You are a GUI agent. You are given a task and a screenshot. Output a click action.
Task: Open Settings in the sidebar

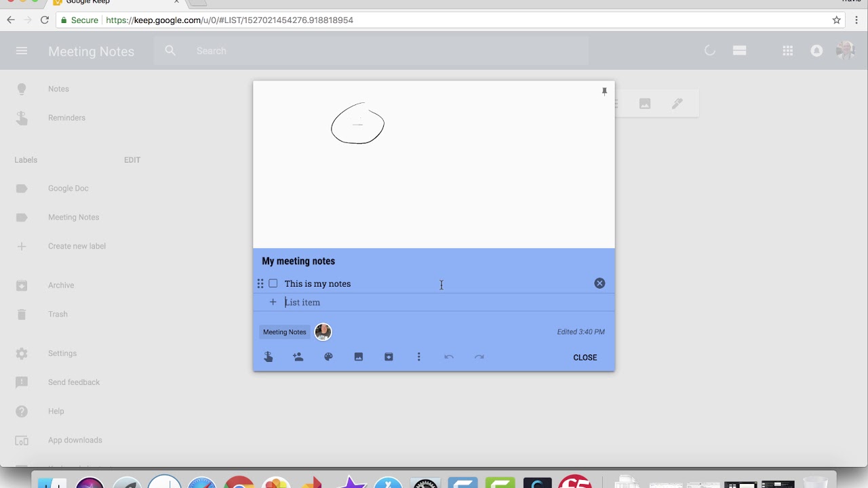pyautogui.click(x=62, y=354)
